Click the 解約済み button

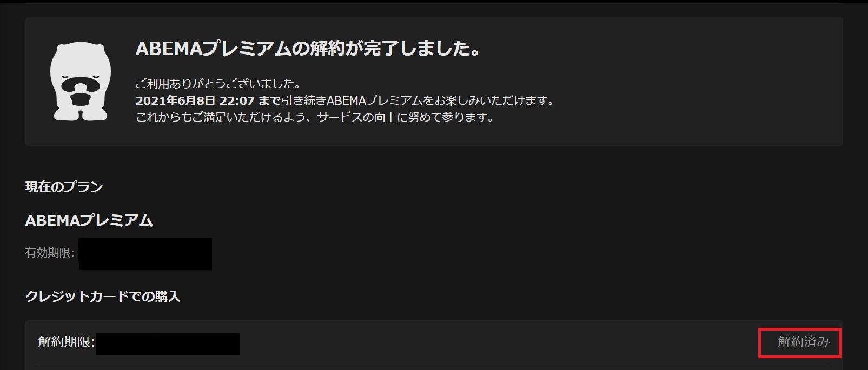click(x=803, y=342)
